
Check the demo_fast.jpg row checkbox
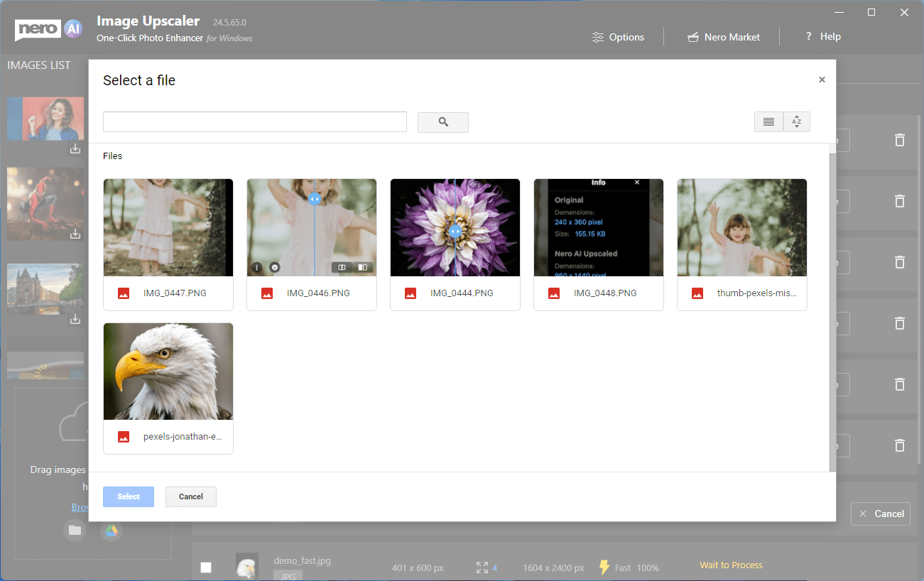(206, 568)
